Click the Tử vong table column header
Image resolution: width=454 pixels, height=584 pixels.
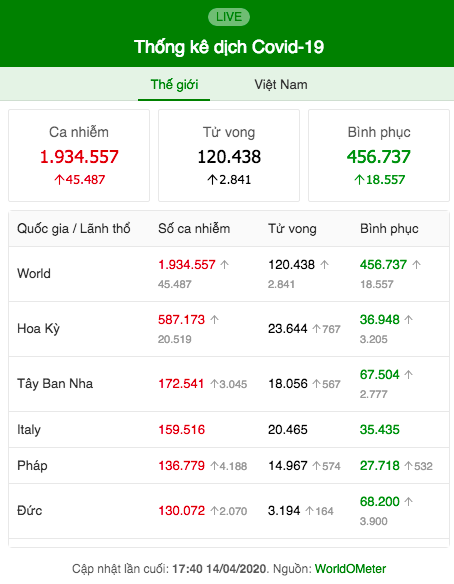tap(292, 228)
